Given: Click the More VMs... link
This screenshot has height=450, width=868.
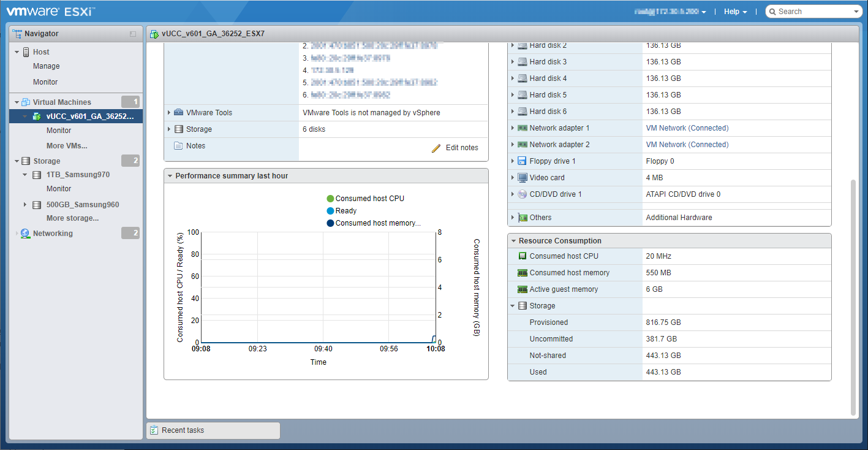Looking at the screenshot, I should click(x=67, y=146).
